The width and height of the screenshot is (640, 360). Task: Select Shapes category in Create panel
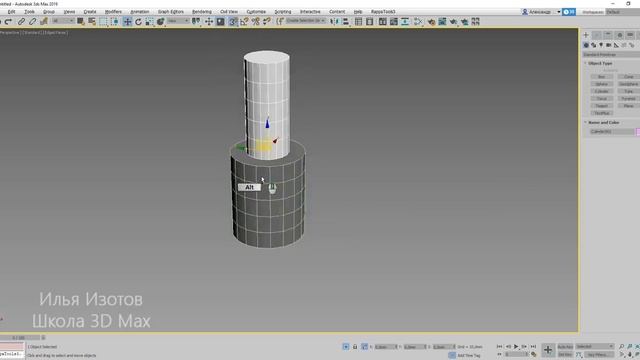coord(593,45)
